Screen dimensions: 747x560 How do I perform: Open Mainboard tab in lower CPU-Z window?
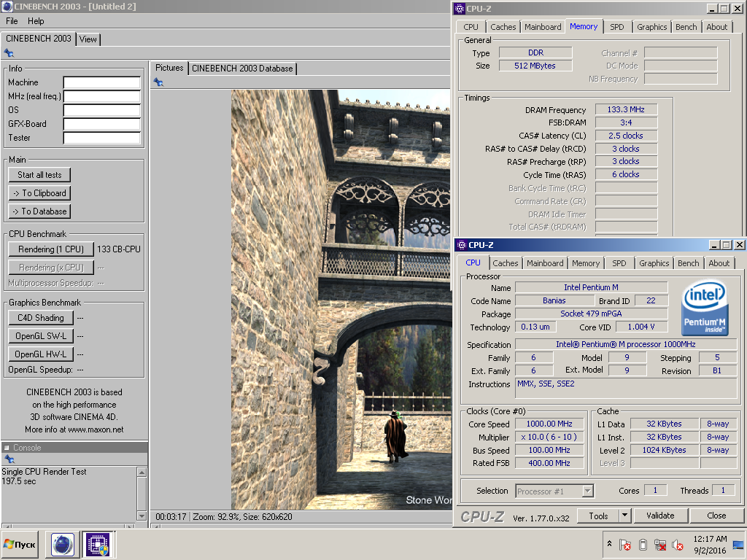(x=545, y=263)
